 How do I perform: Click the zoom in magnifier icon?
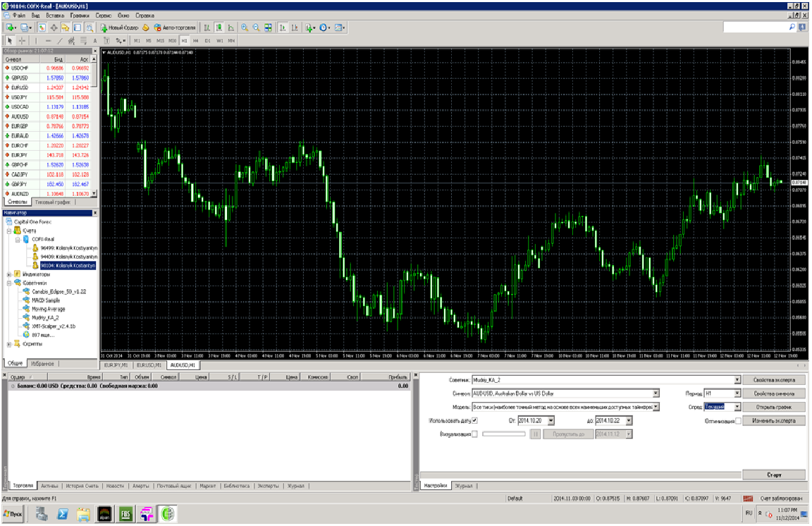pos(244,27)
